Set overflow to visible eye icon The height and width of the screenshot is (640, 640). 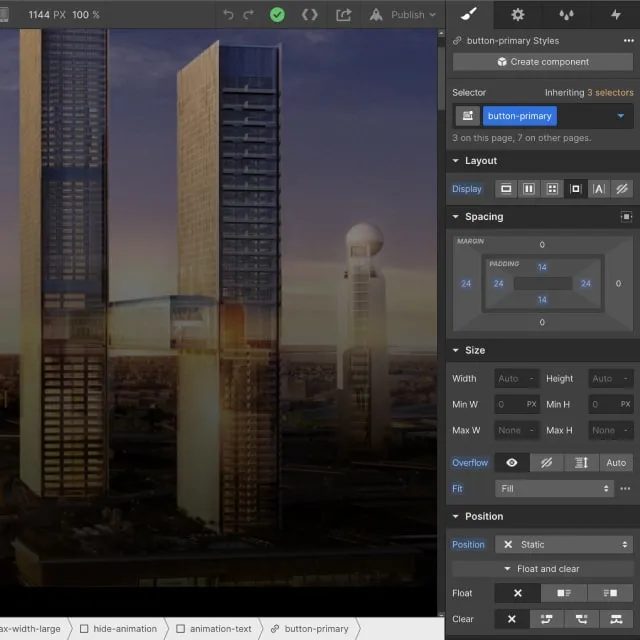tap(512, 463)
